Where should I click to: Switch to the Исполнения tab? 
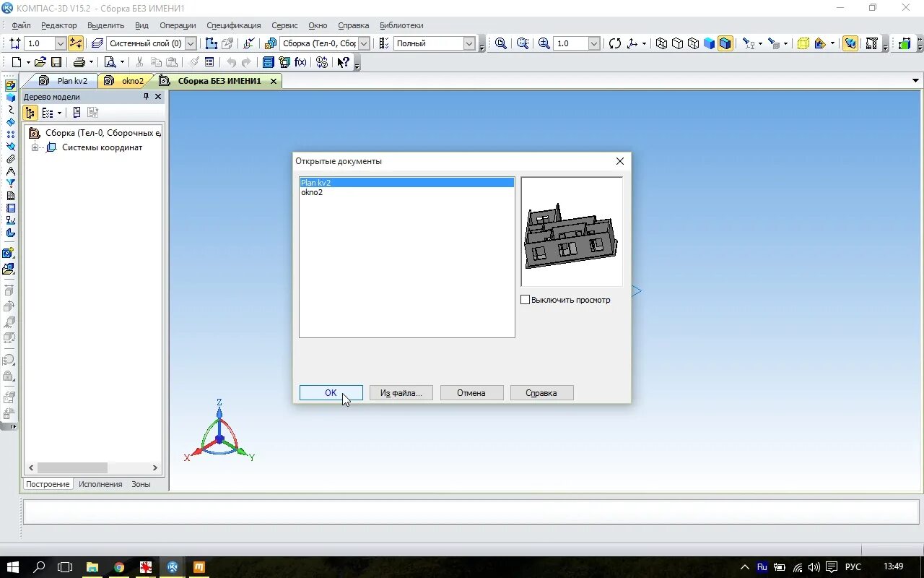pyautogui.click(x=100, y=484)
